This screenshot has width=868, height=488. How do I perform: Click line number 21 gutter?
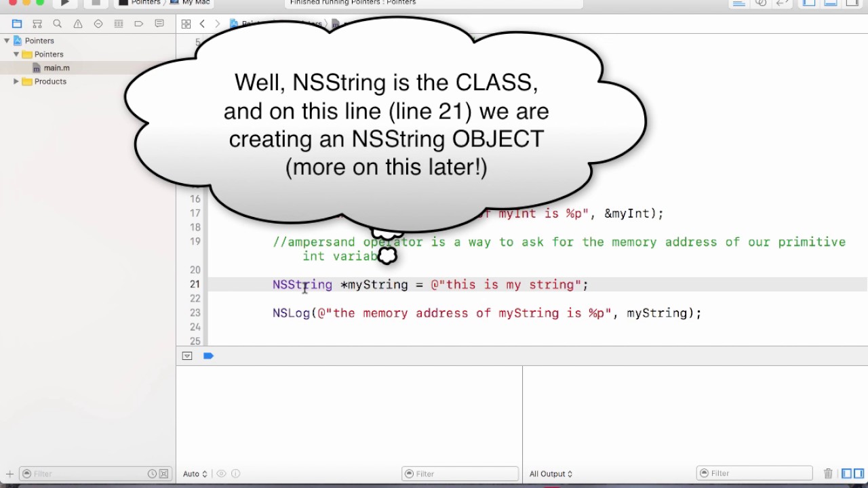coord(195,285)
